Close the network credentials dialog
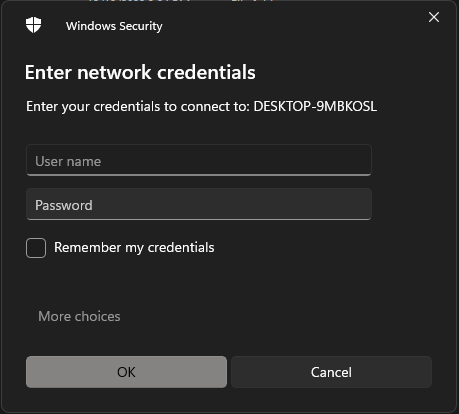Screen dimensions: 459x414 434,17
